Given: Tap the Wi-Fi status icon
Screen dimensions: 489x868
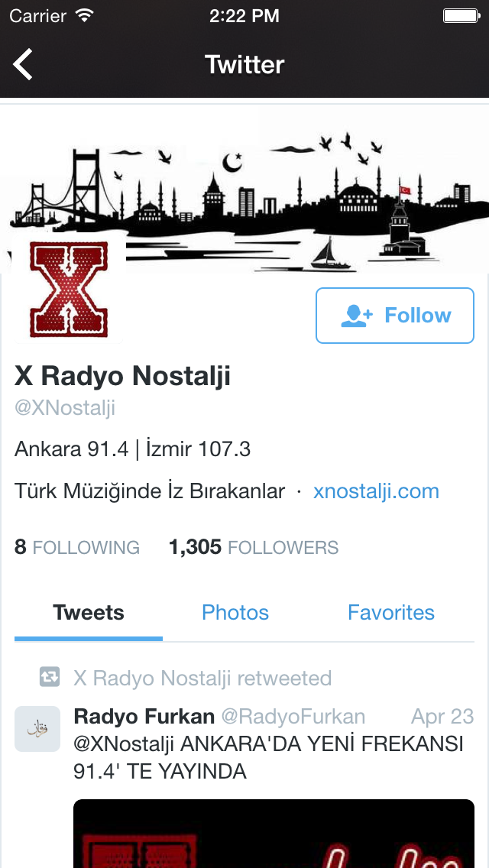Looking at the screenshot, I should pyautogui.click(x=85, y=15).
